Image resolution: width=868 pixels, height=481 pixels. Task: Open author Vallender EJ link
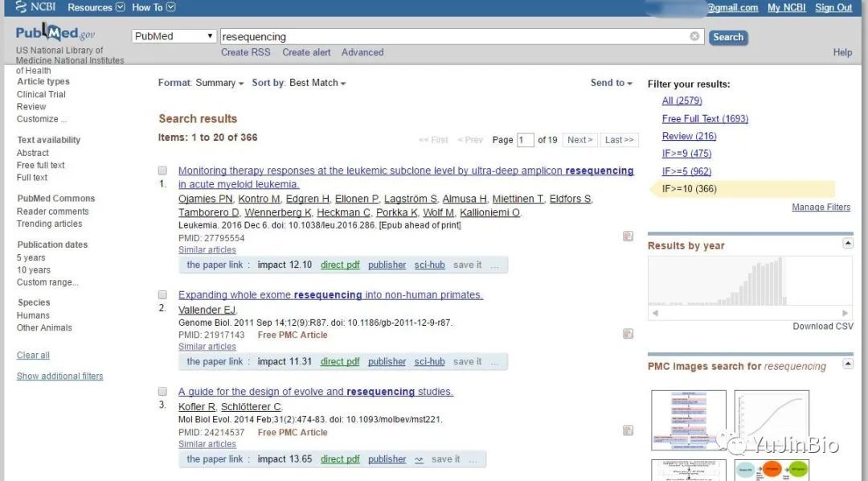207,310
